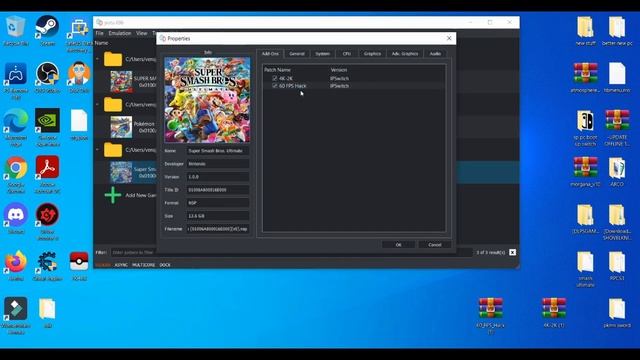640x360 pixels.
Task: Open the NVIDIA GeForce Experience shortcut
Action: click(47, 127)
